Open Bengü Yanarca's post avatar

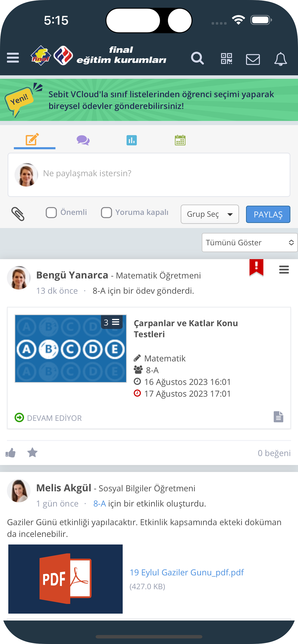click(x=19, y=278)
